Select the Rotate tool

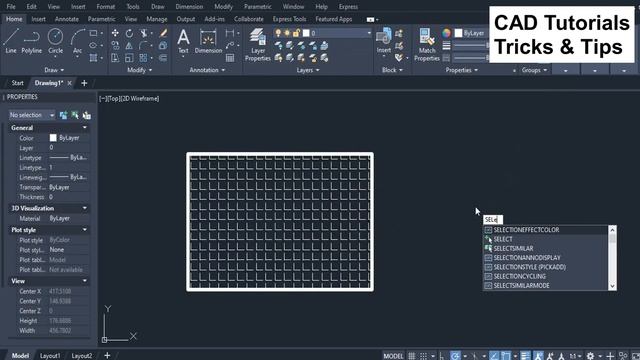click(x=129, y=33)
